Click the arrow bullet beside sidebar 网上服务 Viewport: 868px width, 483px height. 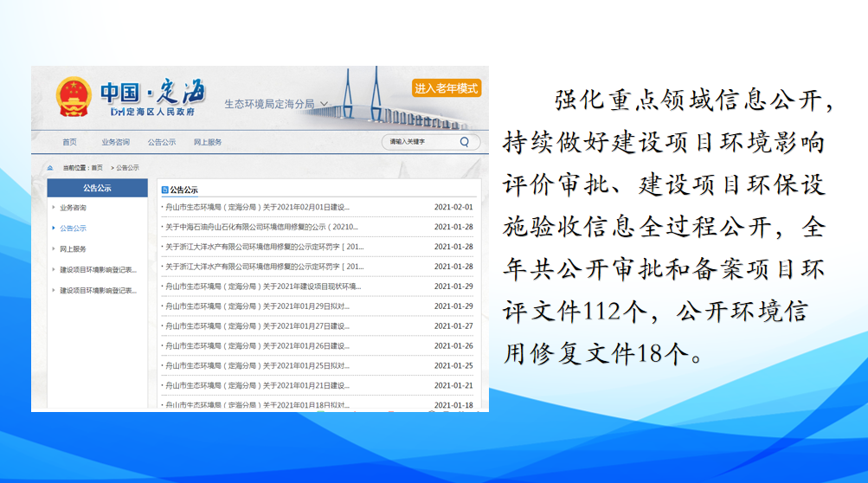click(54, 249)
